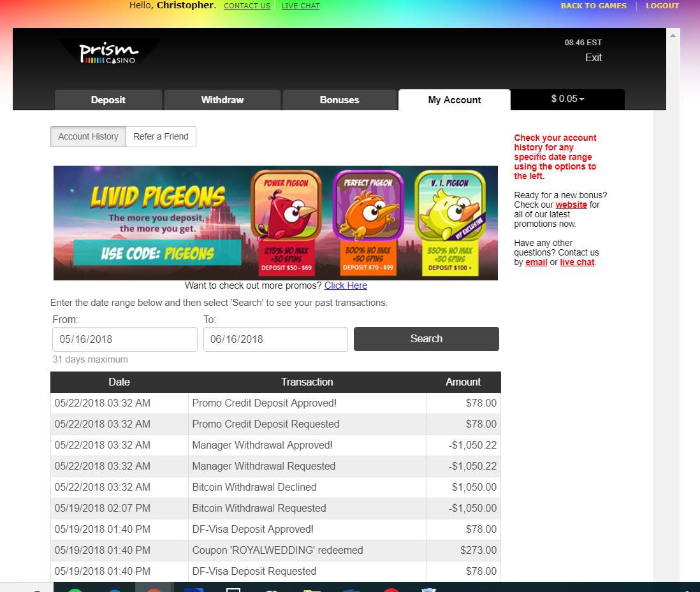
Task: Focus the To date field
Action: click(275, 339)
